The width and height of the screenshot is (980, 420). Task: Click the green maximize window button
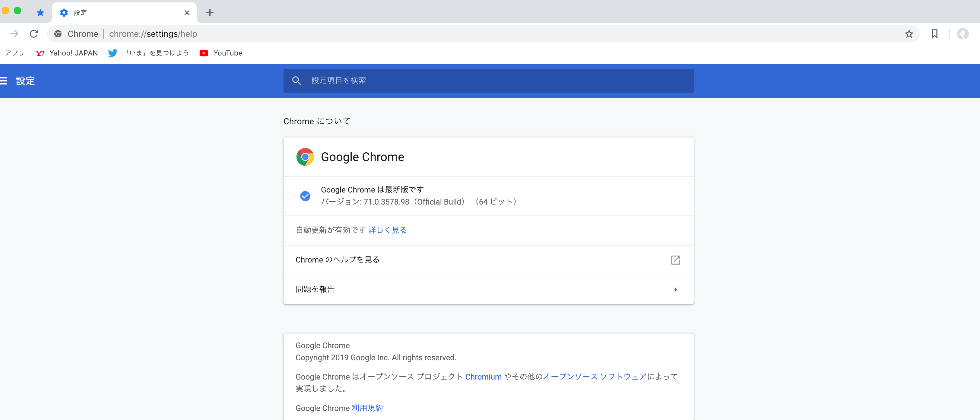(17, 11)
